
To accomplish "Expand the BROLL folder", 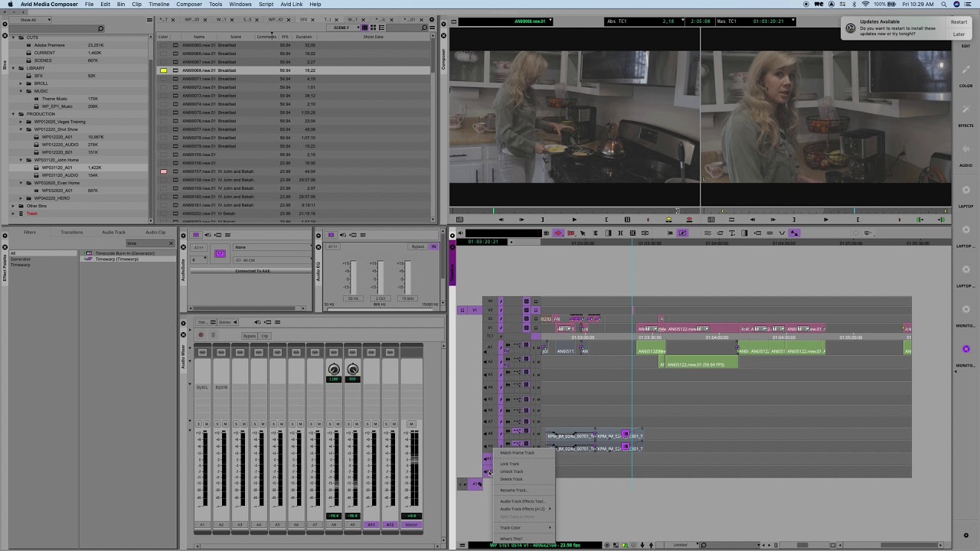I will tap(21, 83).
